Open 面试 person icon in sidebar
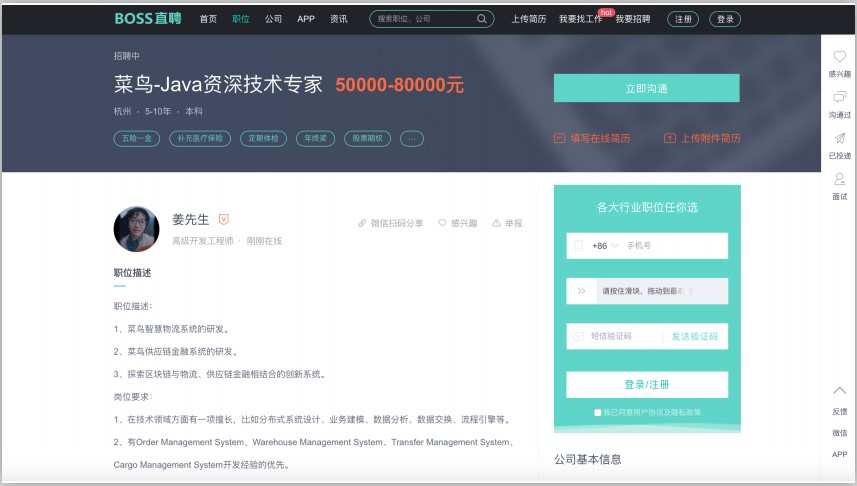 pos(840,179)
